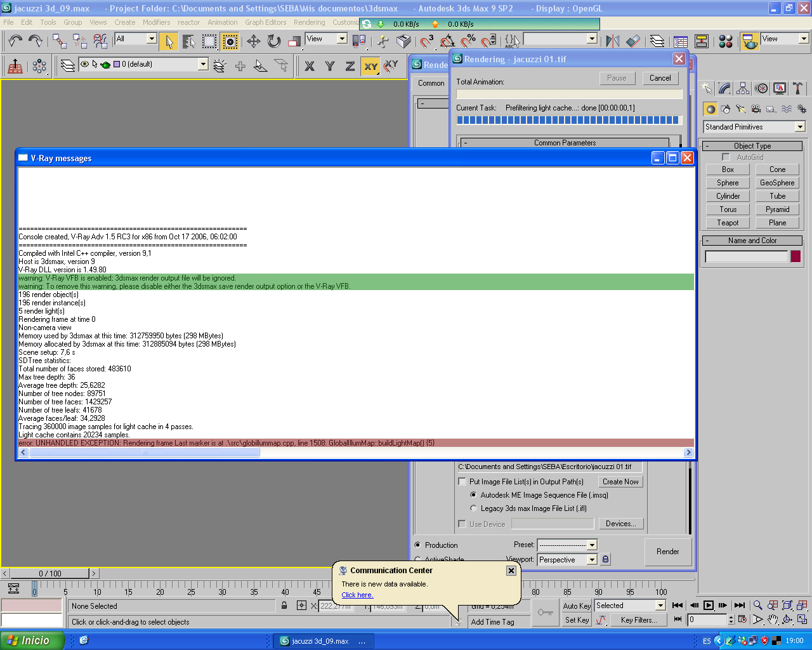The image size is (812, 650).
Task: Toggle Auto Key animation mode
Action: [577, 606]
